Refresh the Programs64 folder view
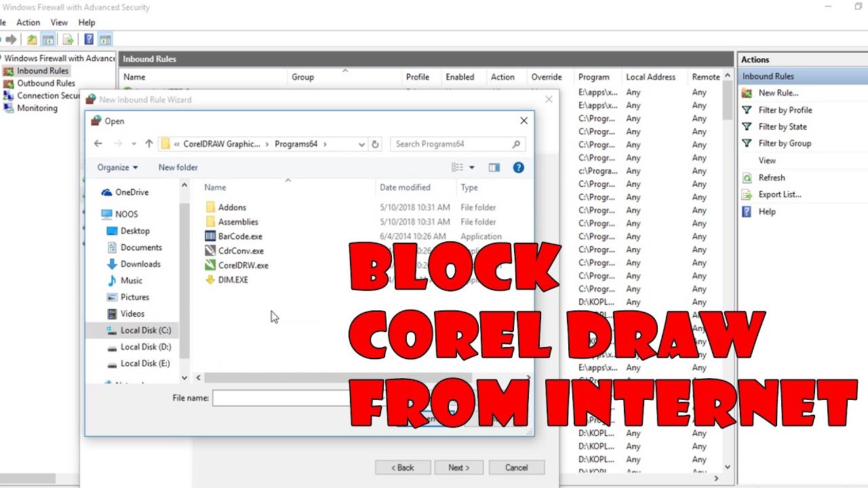The height and width of the screenshot is (488, 868). pos(375,144)
